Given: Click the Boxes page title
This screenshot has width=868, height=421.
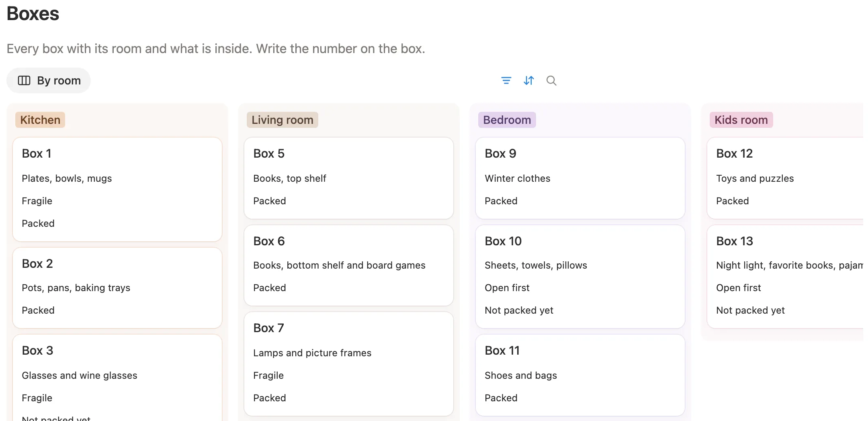Looking at the screenshot, I should pos(33,14).
